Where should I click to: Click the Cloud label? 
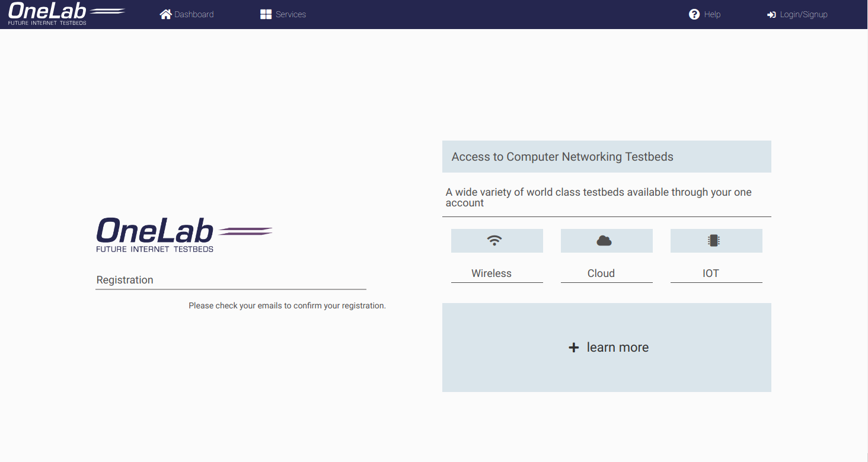tap(601, 273)
